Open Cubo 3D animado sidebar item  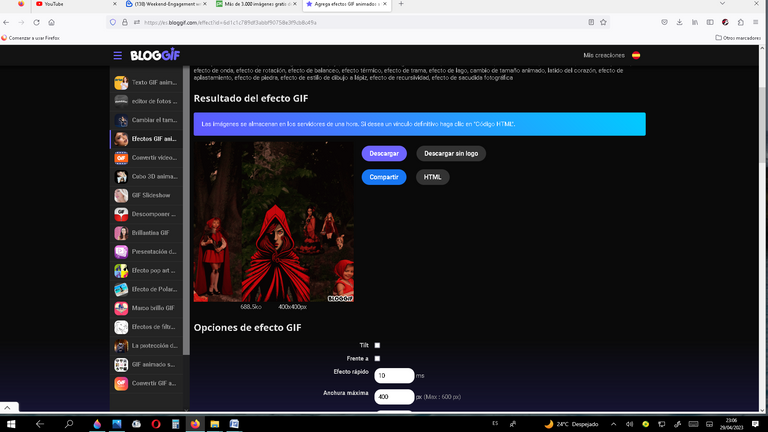coord(146,176)
